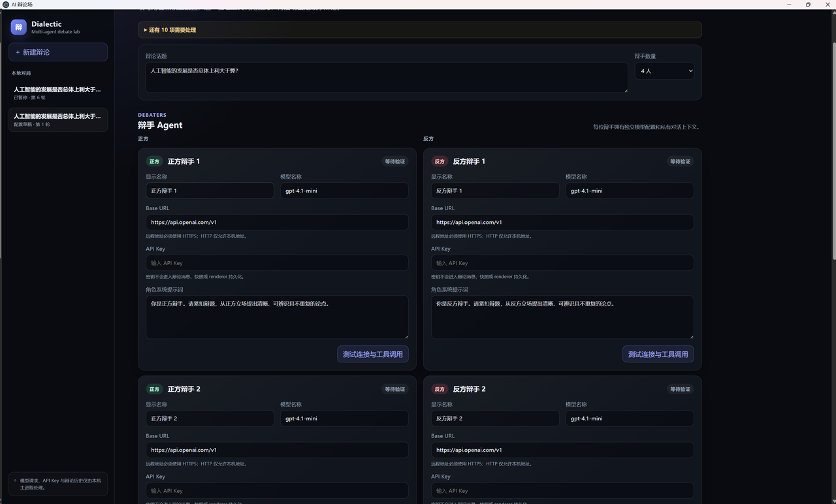This screenshot has height=504, width=836.
Task: Edit the Base URL field of 正方辩手 1
Action: click(x=277, y=222)
